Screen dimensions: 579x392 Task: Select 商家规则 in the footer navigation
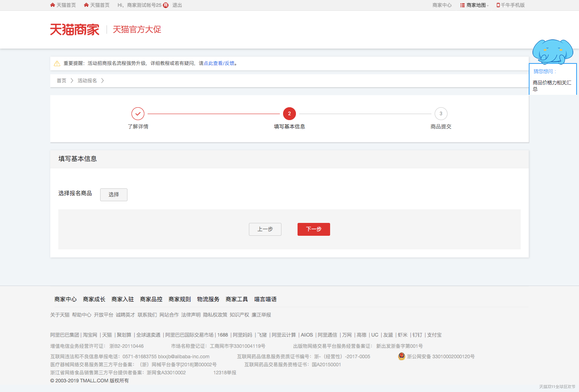point(180,299)
